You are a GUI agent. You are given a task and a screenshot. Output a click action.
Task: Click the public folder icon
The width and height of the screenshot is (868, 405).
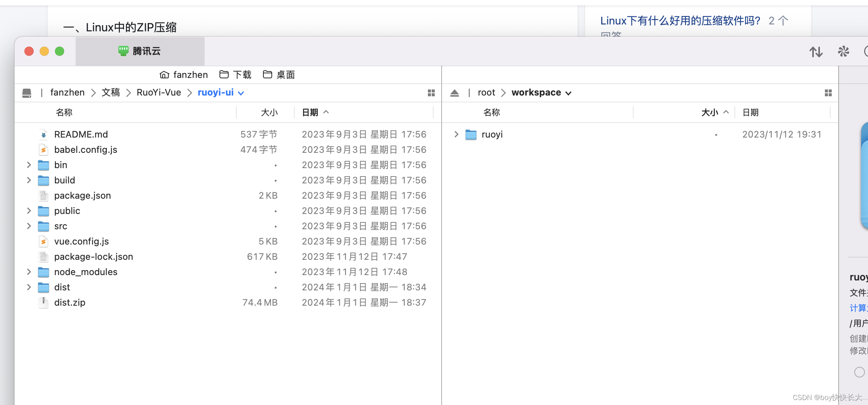44,211
